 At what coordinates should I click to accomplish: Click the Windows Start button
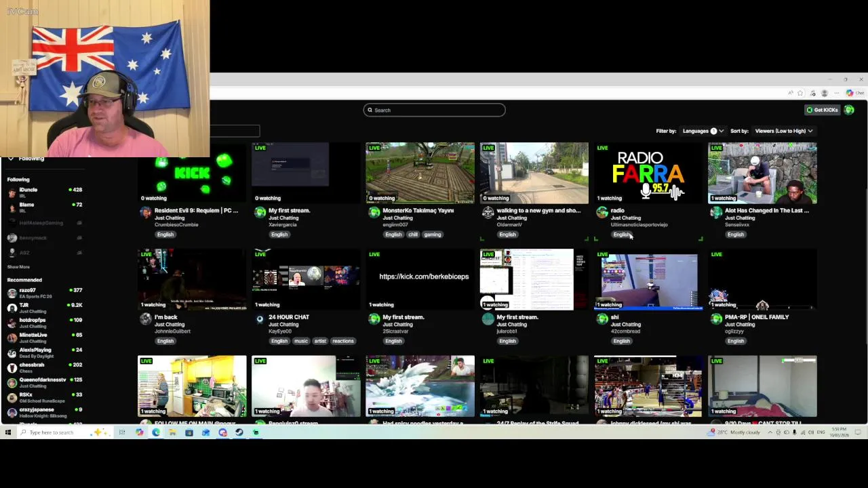pyautogui.click(x=7, y=432)
